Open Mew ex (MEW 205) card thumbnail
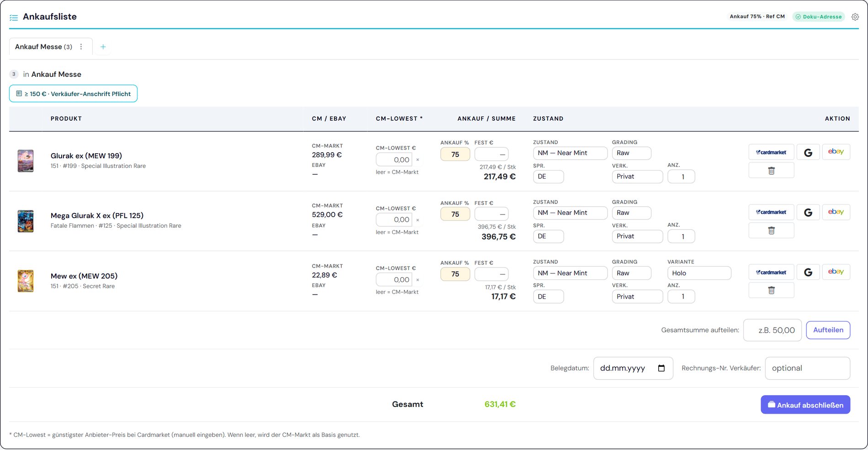Image resolution: width=868 pixels, height=450 pixels. [26, 281]
